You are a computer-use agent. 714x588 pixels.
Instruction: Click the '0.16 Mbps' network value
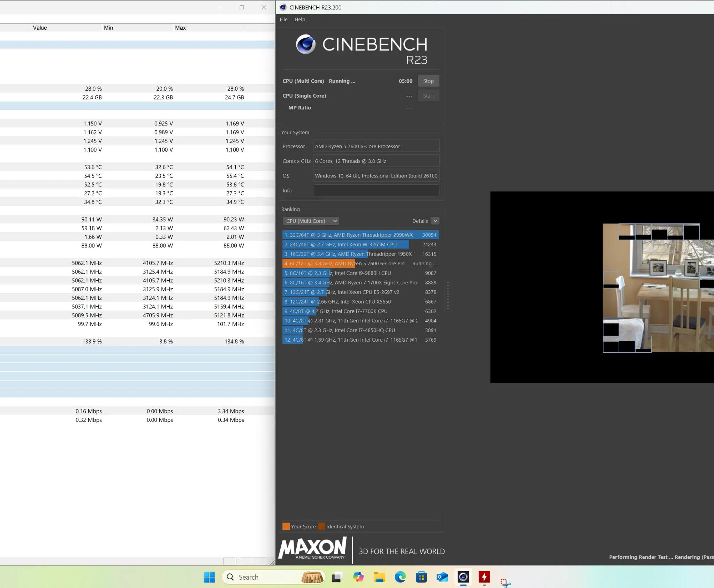89,411
